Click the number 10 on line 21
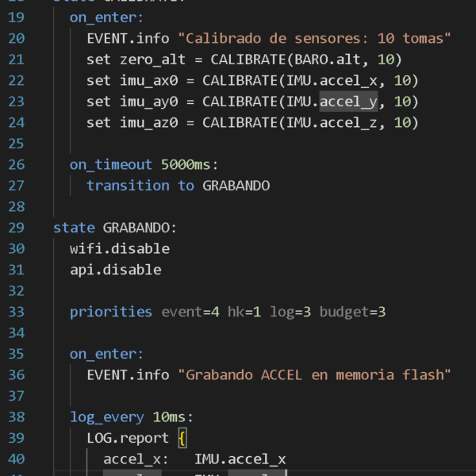Image resolution: width=476 pixels, height=476 pixels. (x=386, y=59)
